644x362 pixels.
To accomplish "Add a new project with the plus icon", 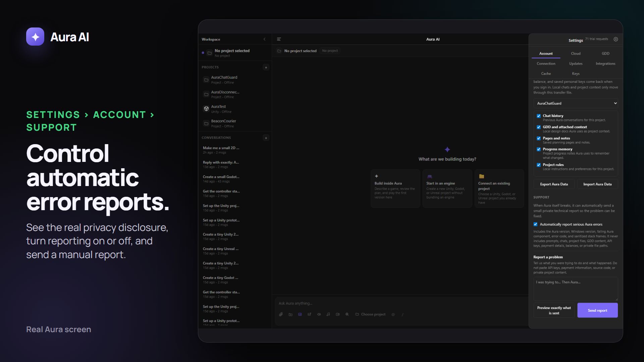I will click(x=266, y=67).
